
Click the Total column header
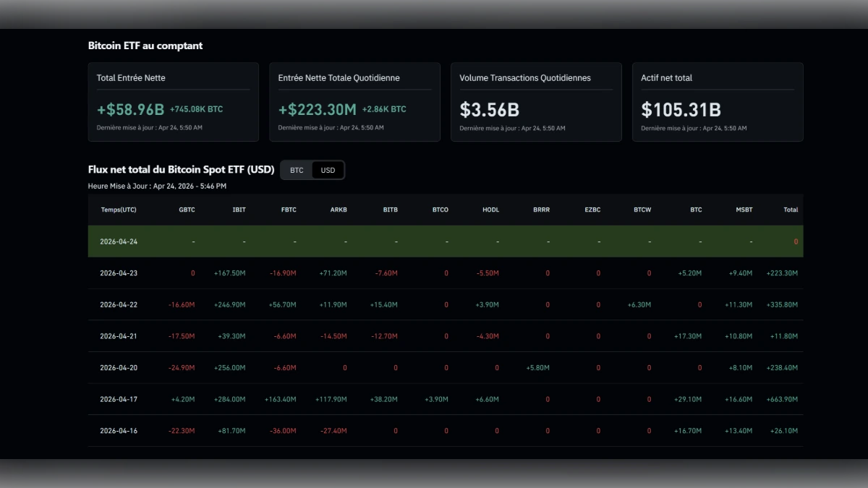[x=789, y=209]
